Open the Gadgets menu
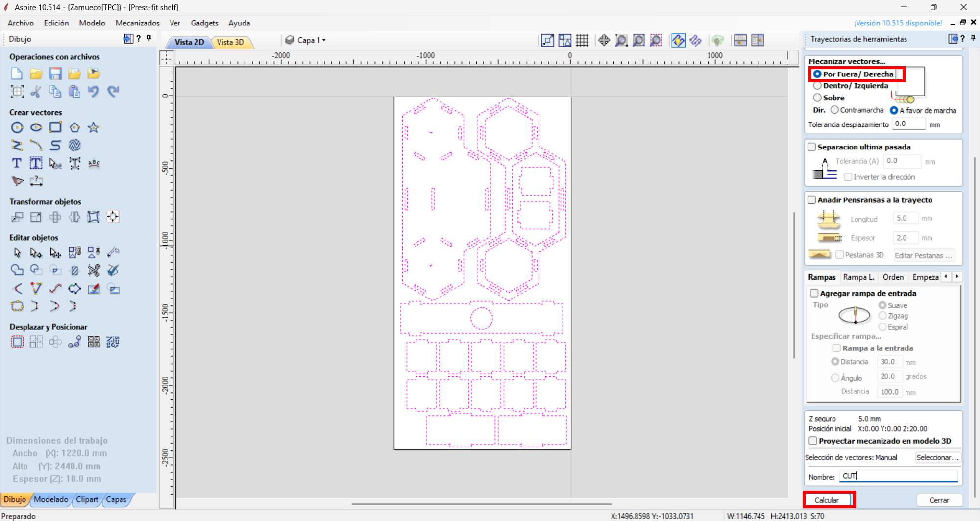 [x=204, y=23]
